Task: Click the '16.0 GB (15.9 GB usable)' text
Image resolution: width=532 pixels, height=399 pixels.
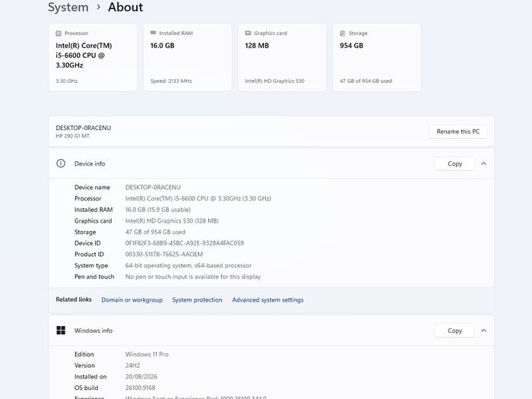Action: pyautogui.click(x=158, y=210)
